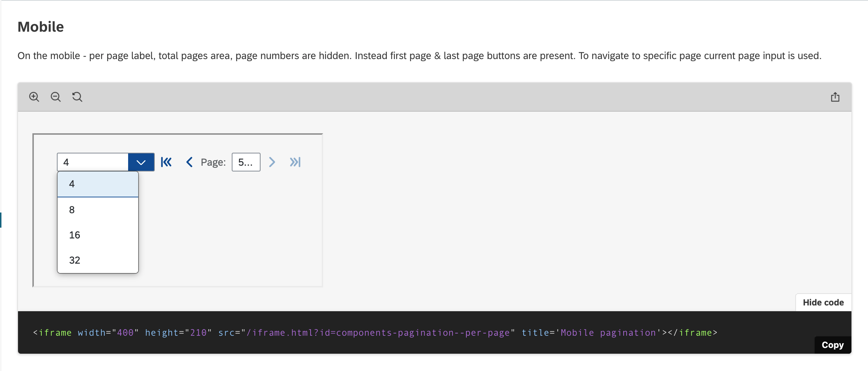This screenshot has height=371, width=868.
Task: Click the 'Page:' label text
Action: coord(213,162)
